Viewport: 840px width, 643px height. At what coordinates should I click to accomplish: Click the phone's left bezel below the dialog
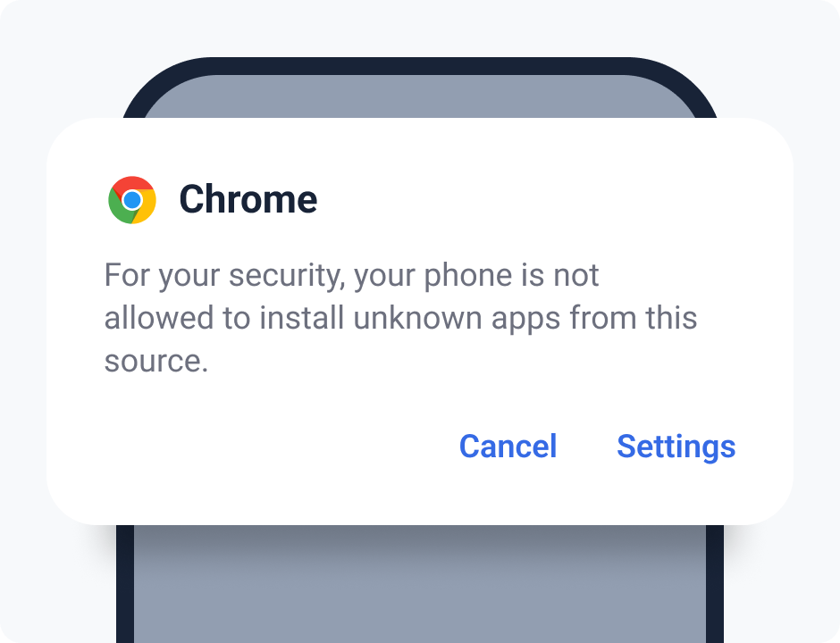[125, 589]
